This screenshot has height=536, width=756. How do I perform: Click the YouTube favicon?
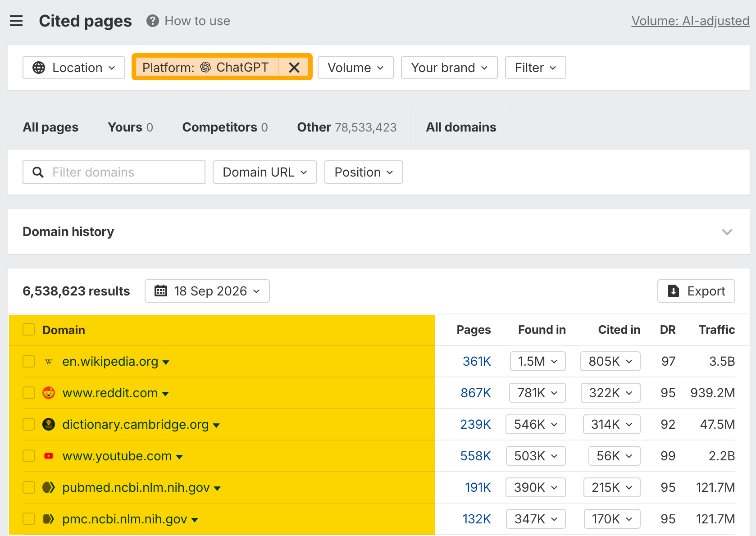49,456
